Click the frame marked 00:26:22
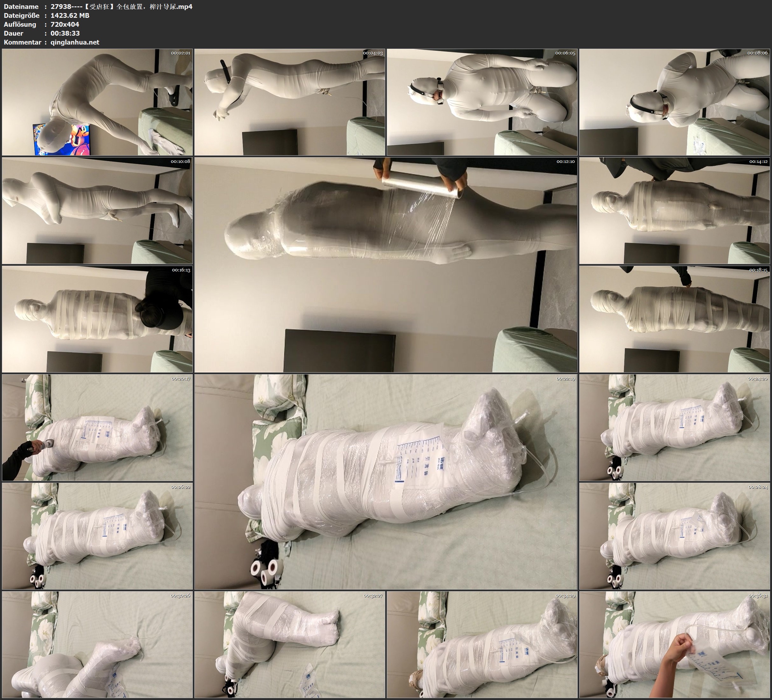 point(97,535)
